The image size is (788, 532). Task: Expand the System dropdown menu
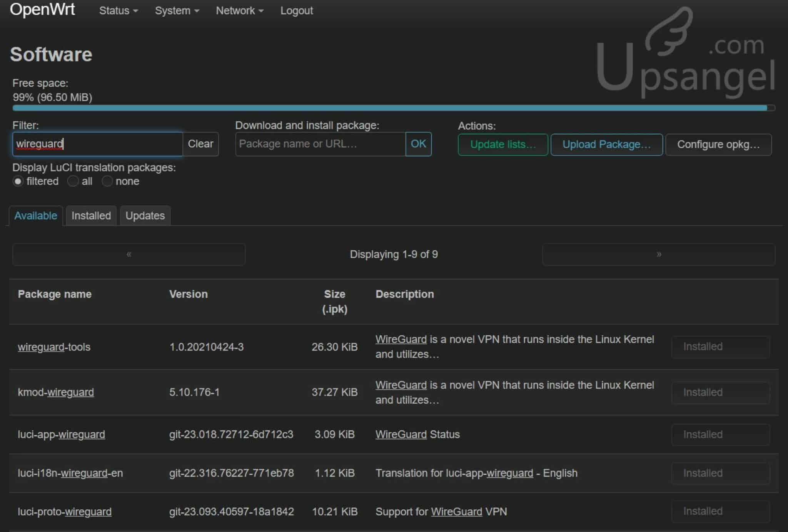(x=177, y=11)
